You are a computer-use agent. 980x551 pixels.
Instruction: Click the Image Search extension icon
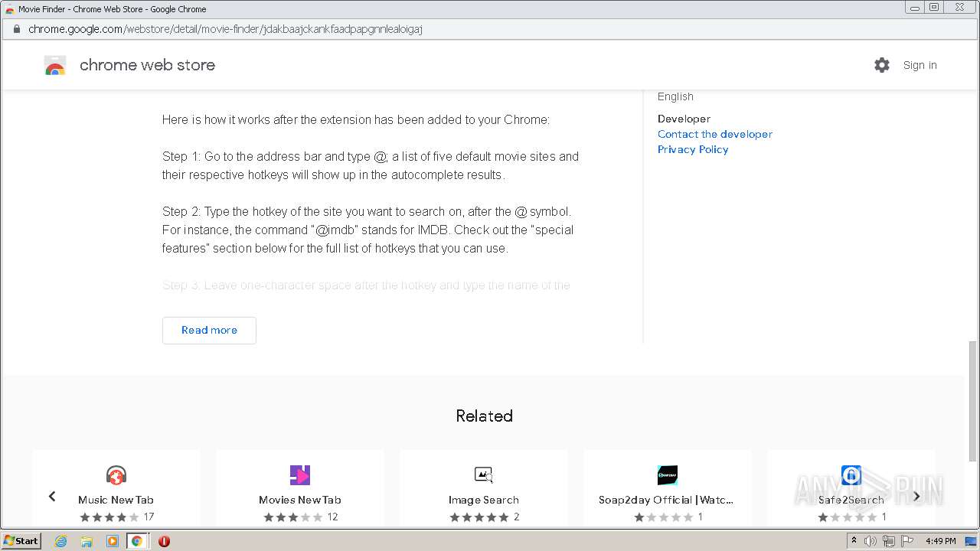(483, 475)
